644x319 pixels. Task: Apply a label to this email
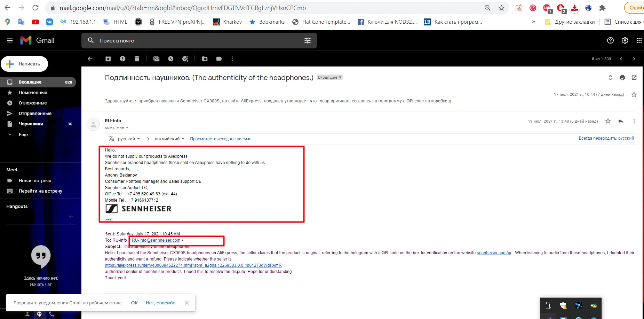[219, 59]
